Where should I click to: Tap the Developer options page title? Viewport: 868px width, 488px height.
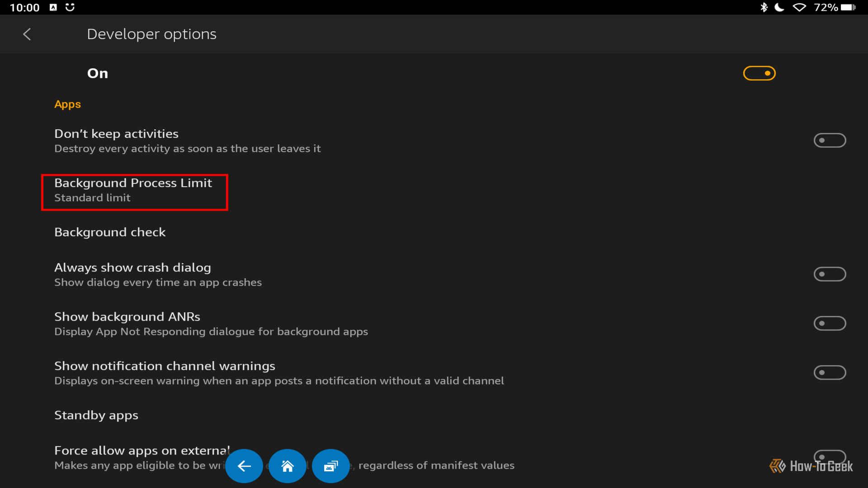(x=151, y=34)
